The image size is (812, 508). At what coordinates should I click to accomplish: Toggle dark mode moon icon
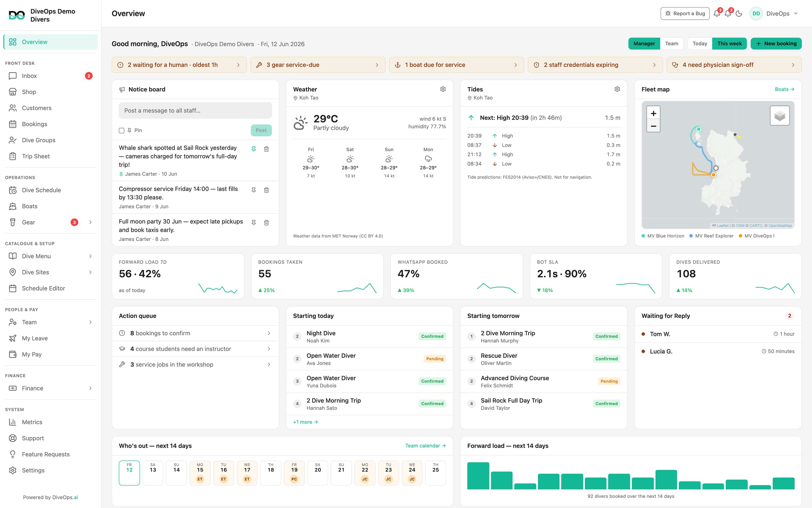(739, 13)
